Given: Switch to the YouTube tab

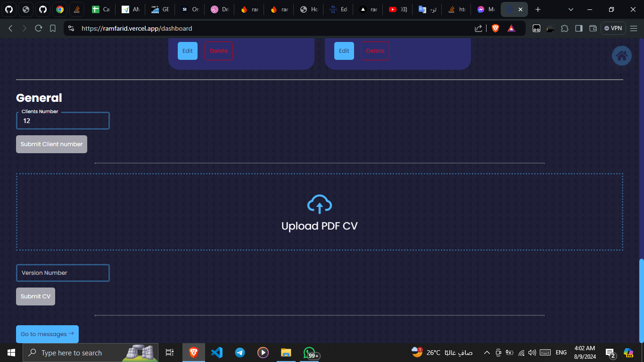Looking at the screenshot, I should (x=398, y=9).
